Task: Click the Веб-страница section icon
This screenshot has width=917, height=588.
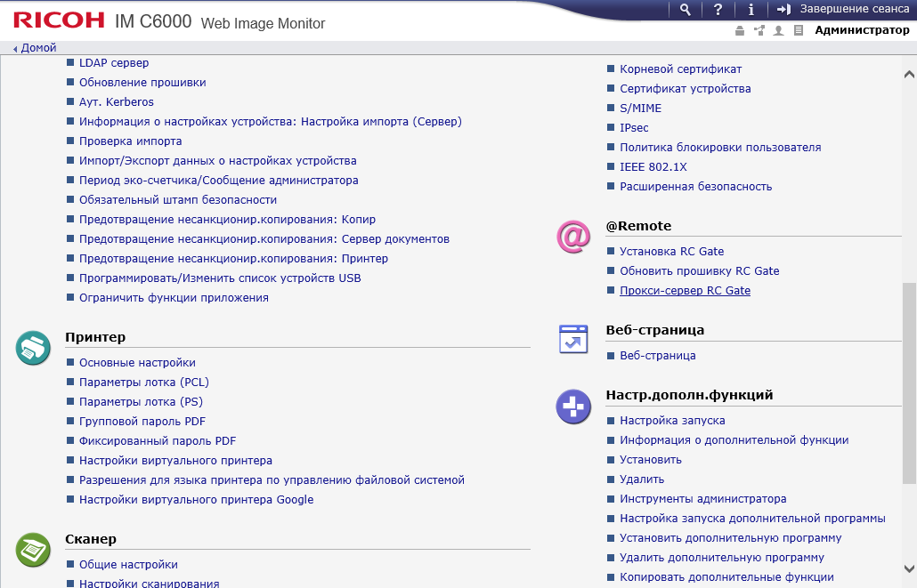Action: (573, 339)
